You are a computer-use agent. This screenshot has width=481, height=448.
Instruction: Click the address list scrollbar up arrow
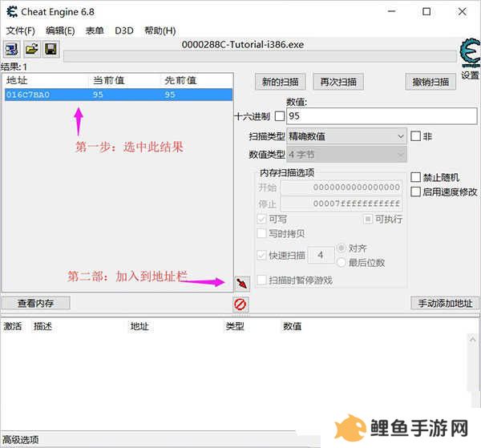pyautogui.click(x=472, y=339)
